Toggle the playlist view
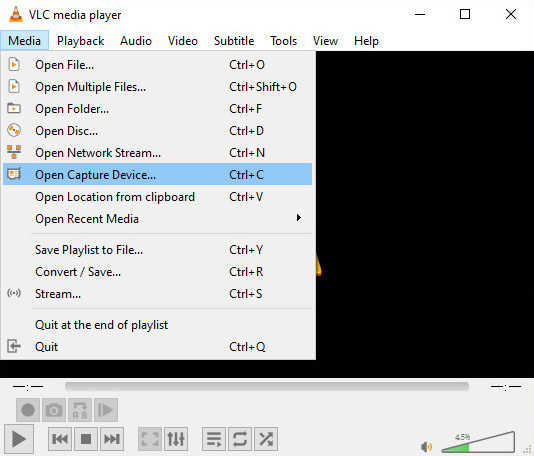 tap(214, 439)
